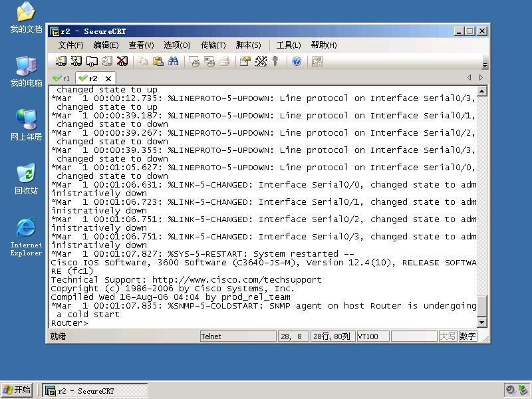Click the window resize grip corner
Screen dimensions: 532x399
click(x=485, y=338)
